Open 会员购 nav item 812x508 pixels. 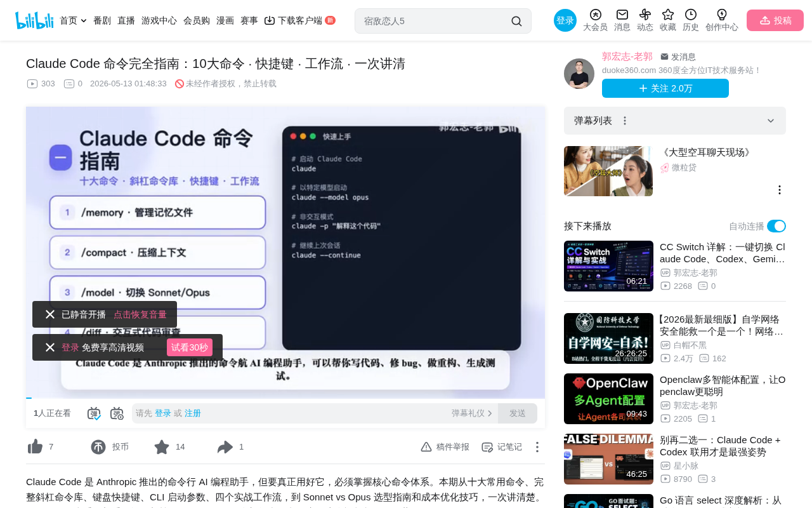[197, 20]
